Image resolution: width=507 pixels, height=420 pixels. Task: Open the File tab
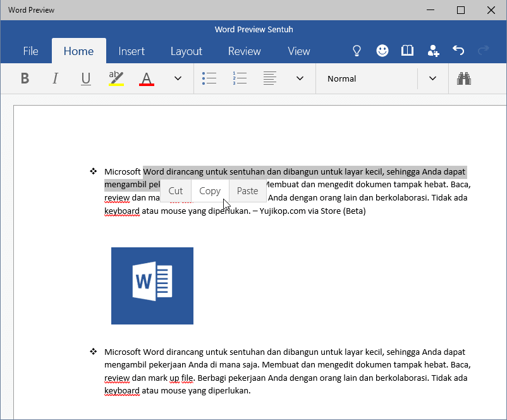31,51
